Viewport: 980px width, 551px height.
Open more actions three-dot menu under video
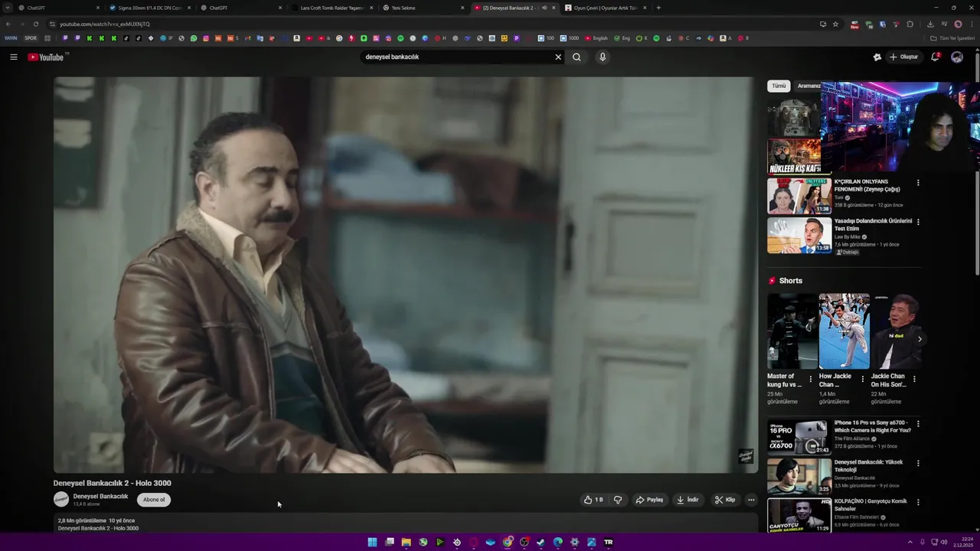(x=751, y=500)
